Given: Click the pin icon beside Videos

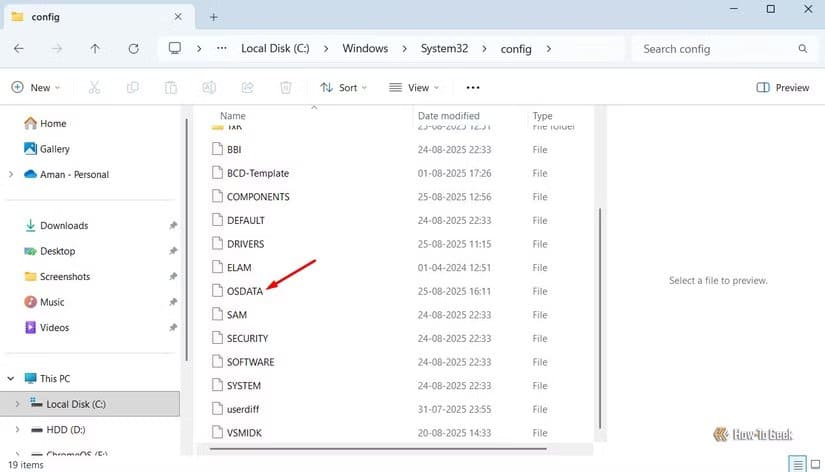Looking at the screenshot, I should click(x=173, y=328).
